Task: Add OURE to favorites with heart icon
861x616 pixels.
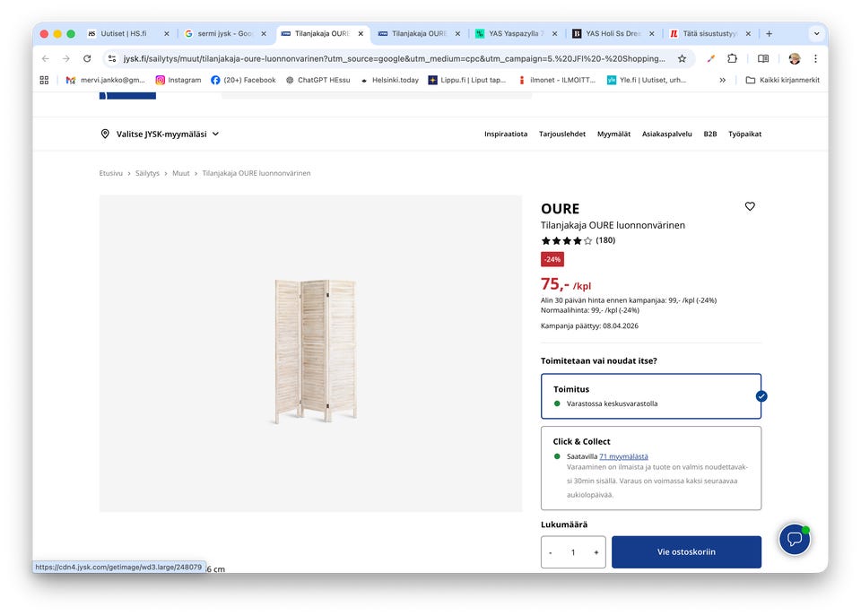Action: (x=750, y=206)
